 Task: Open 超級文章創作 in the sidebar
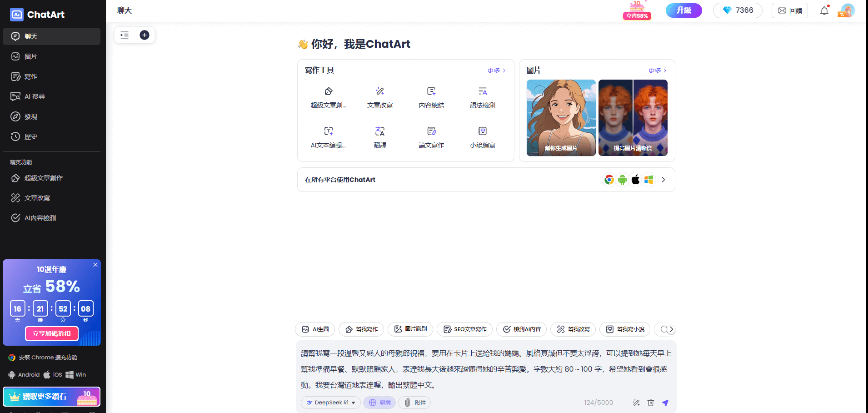coord(51,178)
